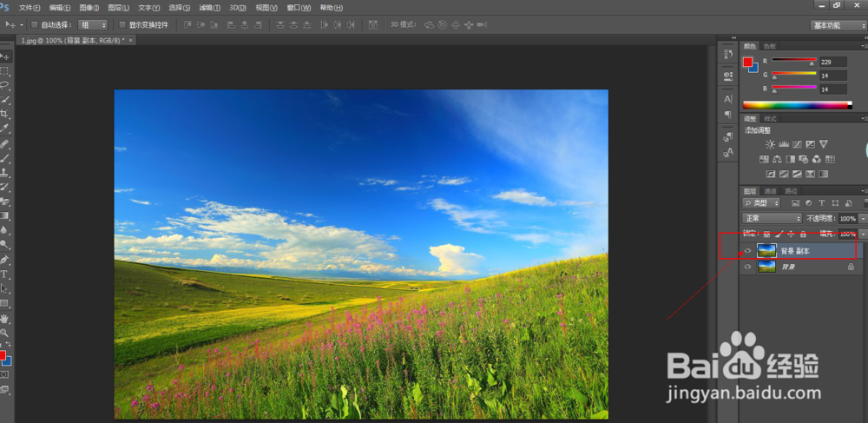Toggle lock position icon
Viewport: 868px width, 423px height.
791,235
